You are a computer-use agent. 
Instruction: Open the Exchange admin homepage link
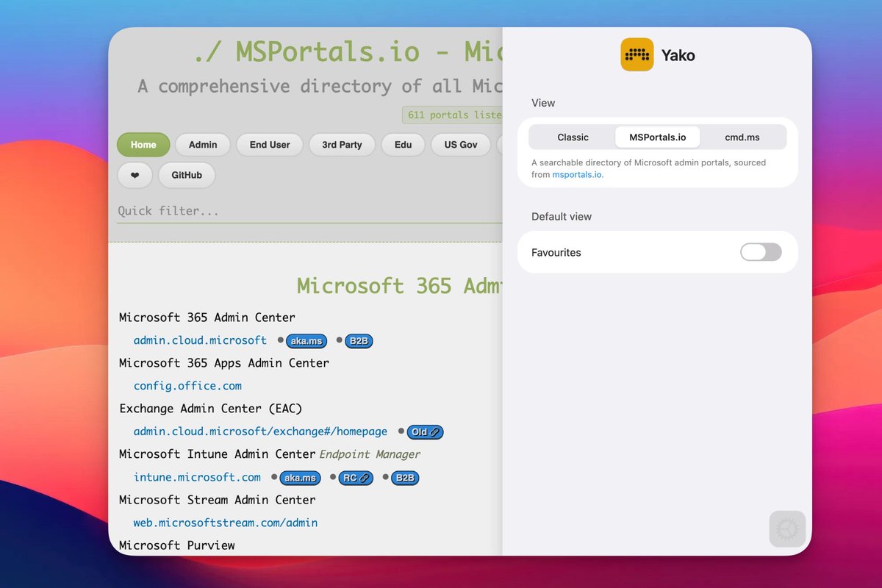(x=260, y=431)
